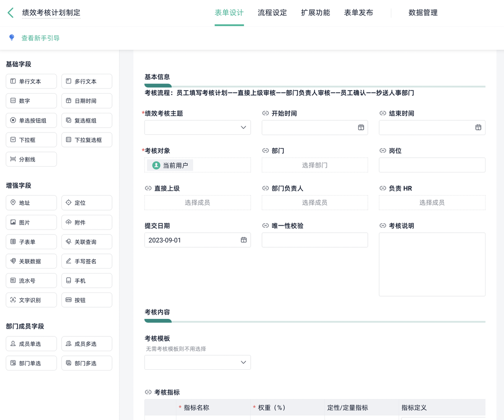Viewport: 504px width, 420px height.
Task: 点击「手写签名」字段图标
Action: tap(87, 261)
